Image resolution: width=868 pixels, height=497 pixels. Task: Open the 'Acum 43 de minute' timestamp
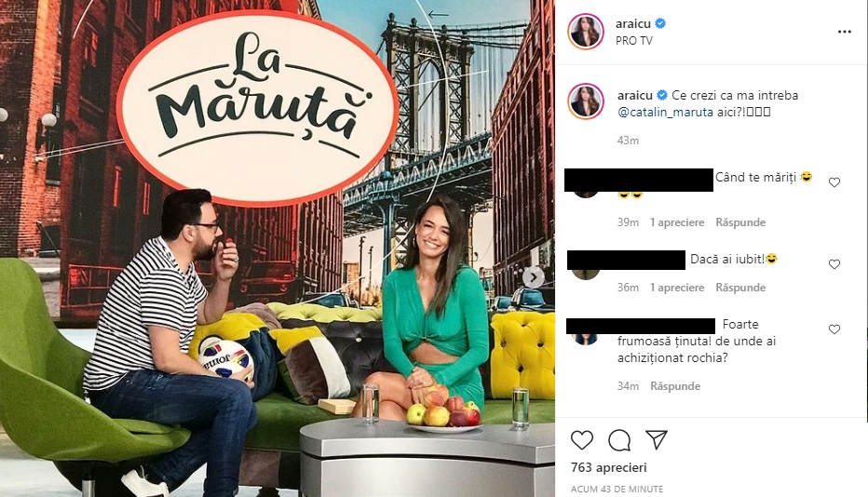[x=617, y=490]
